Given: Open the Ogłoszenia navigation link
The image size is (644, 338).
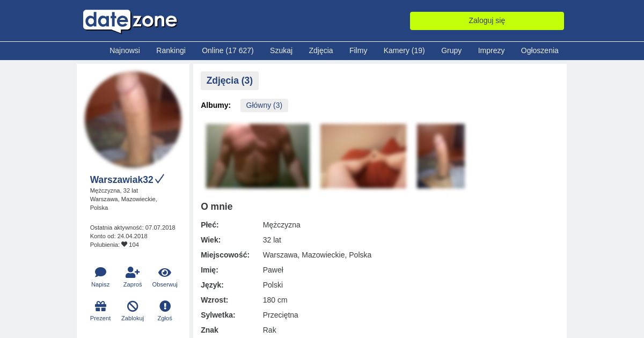Looking at the screenshot, I should pyautogui.click(x=539, y=50).
